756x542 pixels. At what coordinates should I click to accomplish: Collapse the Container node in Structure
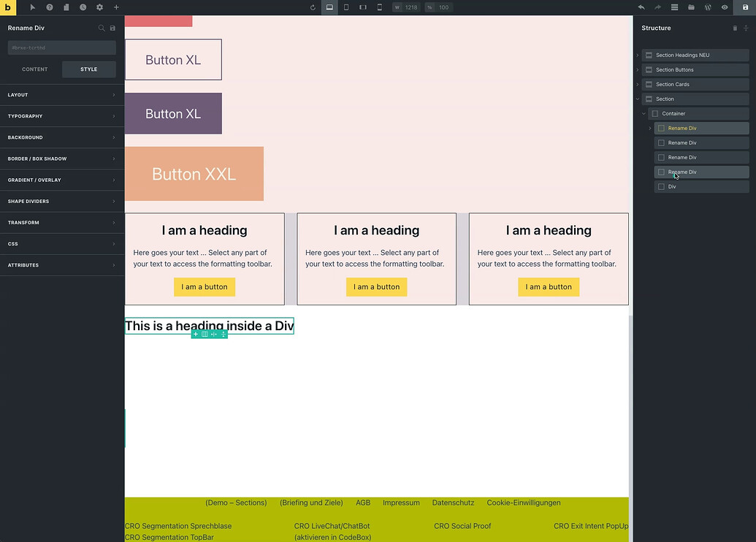pos(644,113)
